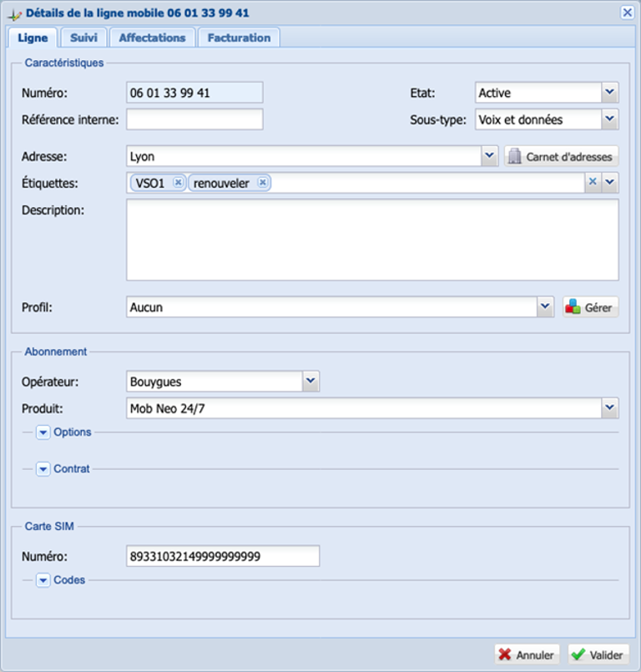Open the Opérateur dropdown

[x=310, y=381]
